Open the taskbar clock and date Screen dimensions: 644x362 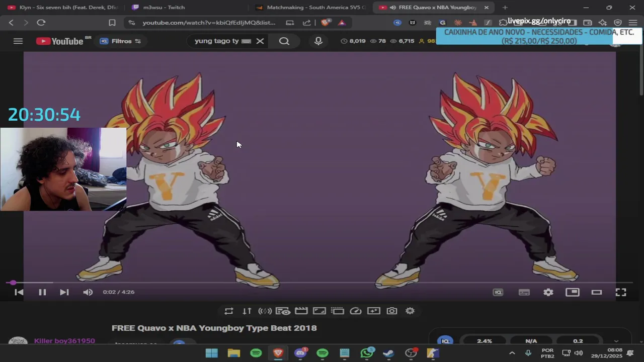(x=606, y=353)
